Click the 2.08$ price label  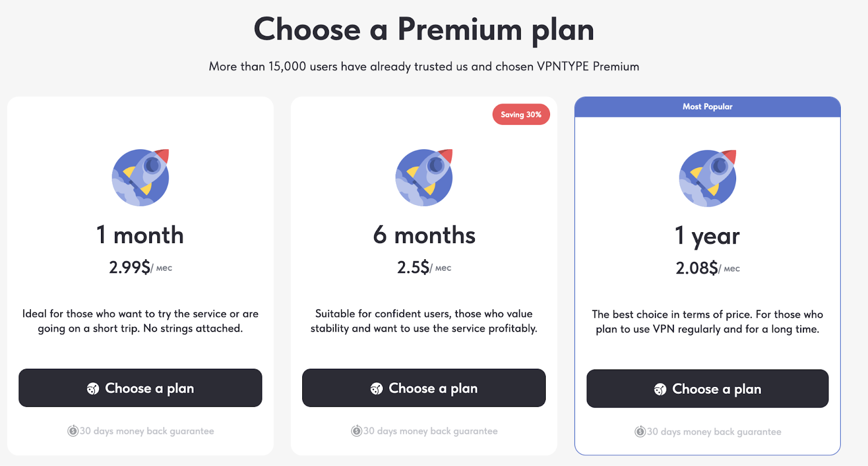click(697, 268)
